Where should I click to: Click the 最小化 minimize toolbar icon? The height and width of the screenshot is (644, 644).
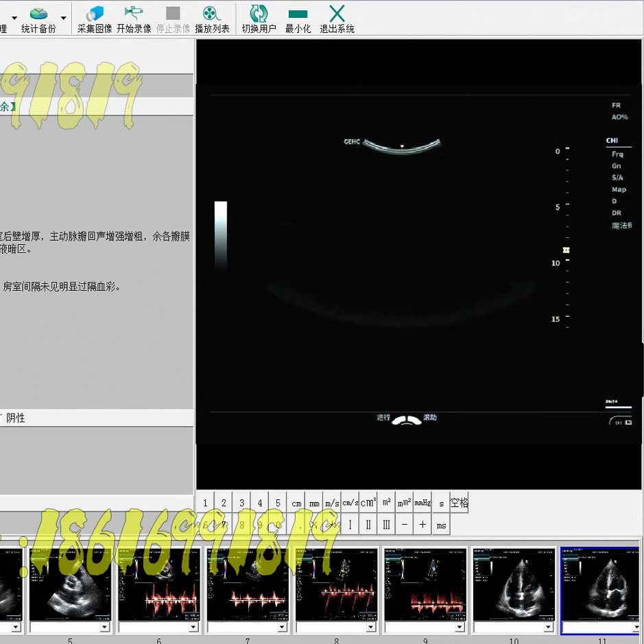click(x=298, y=19)
